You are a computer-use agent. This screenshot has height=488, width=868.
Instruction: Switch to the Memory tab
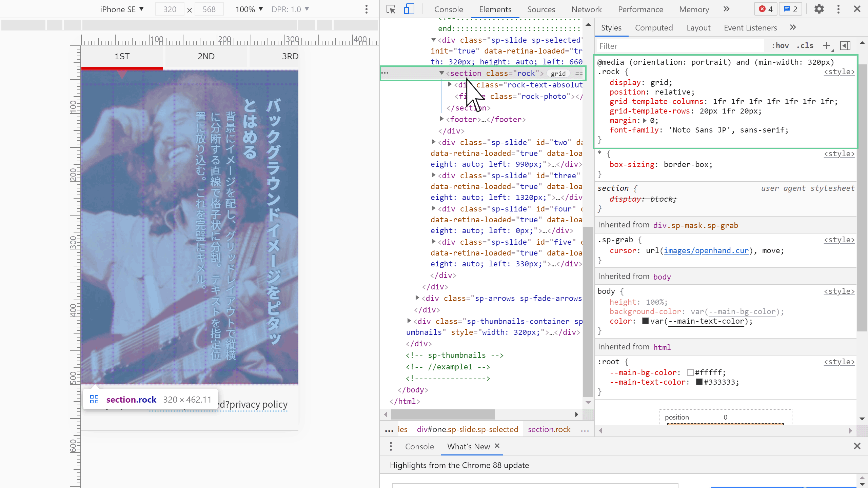[x=694, y=9]
